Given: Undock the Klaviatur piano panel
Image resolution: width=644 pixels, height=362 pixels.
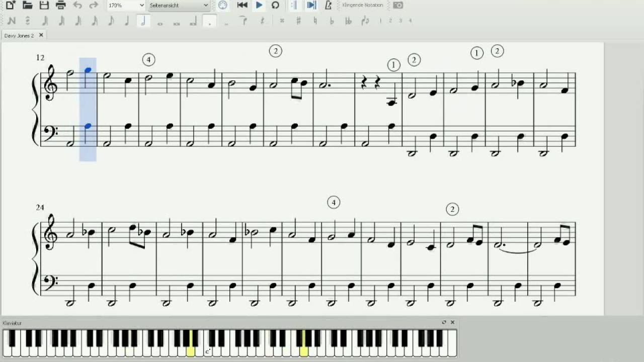Looking at the screenshot, I should pyautogui.click(x=444, y=322).
